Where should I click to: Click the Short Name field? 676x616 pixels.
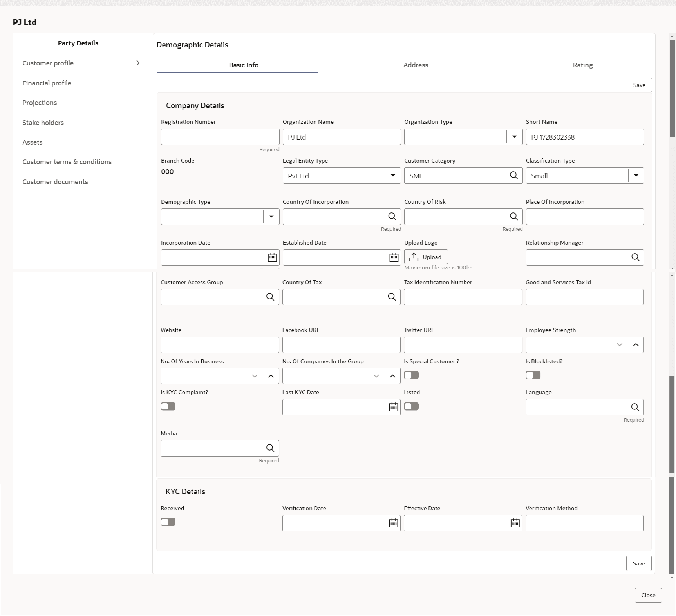[x=585, y=137]
